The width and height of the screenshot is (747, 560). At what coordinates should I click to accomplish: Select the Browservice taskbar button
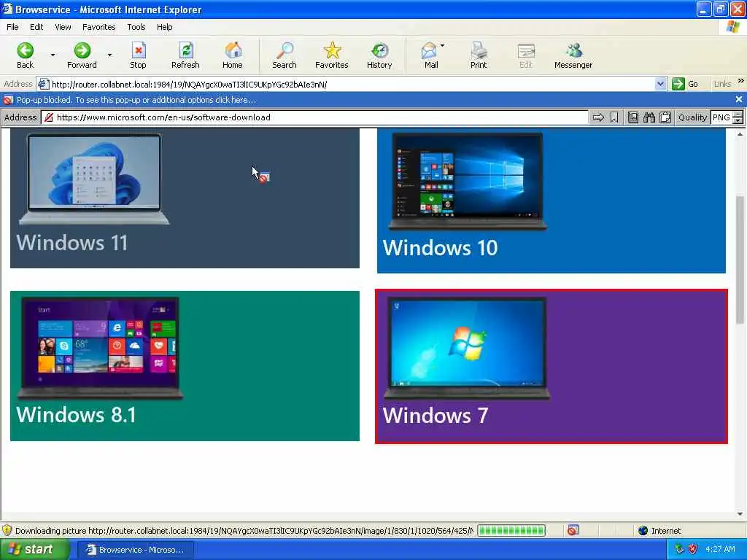point(135,550)
